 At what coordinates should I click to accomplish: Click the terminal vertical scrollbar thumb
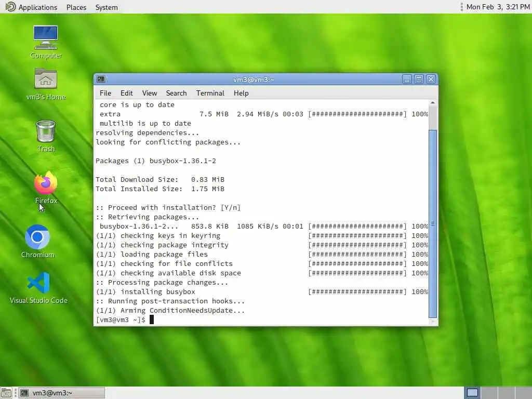coord(433,223)
